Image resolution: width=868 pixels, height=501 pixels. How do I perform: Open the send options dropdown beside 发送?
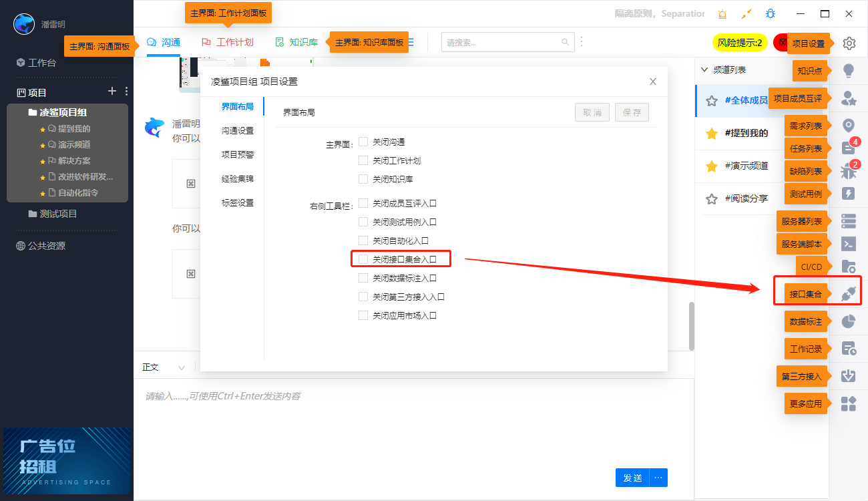click(x=658, y=478)
